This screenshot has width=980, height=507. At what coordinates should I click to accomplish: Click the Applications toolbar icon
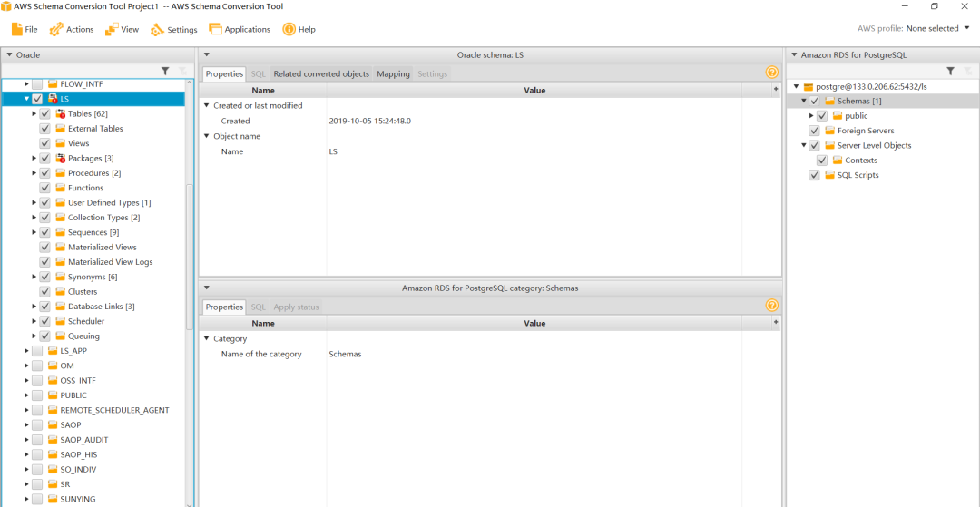(x=215, y=29)
